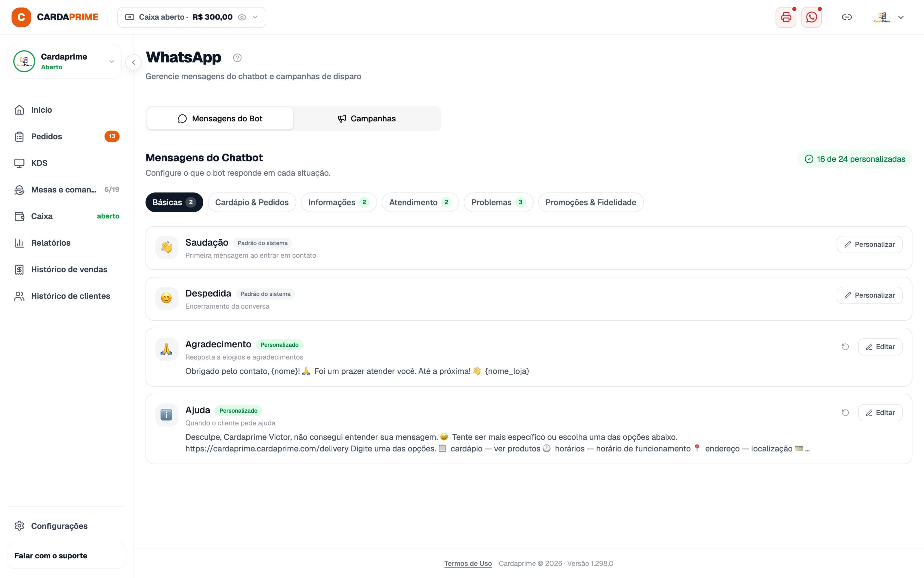Click the Histórico de vendas receipt icon
This screenshot has width=924, height=578.
pos(19,270)
